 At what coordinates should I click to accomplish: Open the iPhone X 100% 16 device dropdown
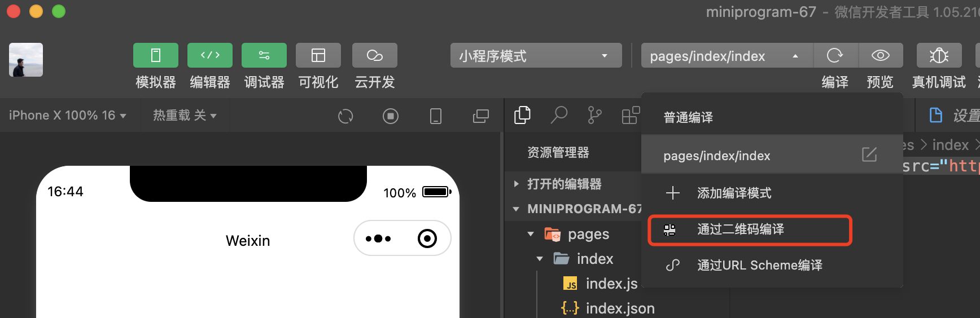(x=67, y=116)
